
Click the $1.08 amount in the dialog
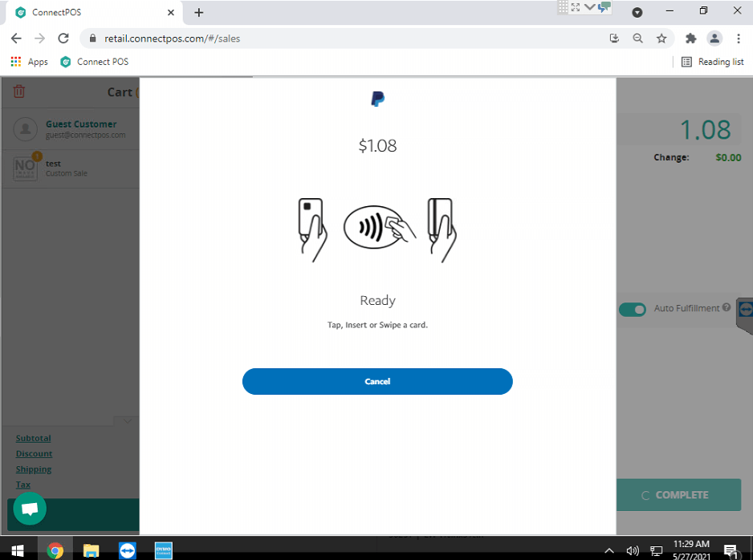[377, 145]
